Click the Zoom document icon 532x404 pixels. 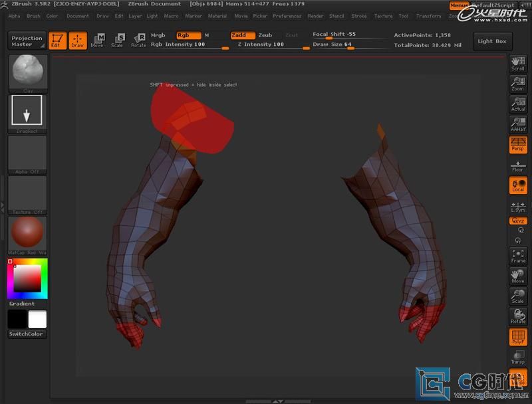pos(518,84)
